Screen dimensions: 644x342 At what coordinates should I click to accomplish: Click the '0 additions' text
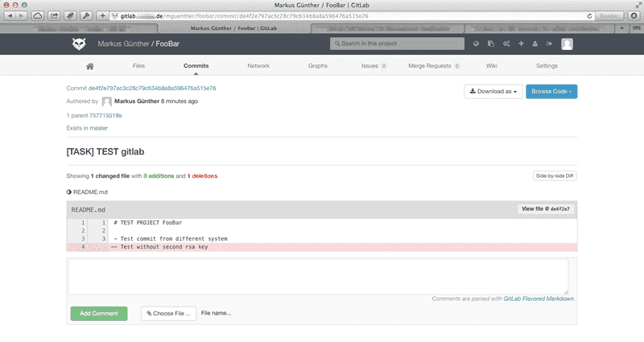click(159, 176)
